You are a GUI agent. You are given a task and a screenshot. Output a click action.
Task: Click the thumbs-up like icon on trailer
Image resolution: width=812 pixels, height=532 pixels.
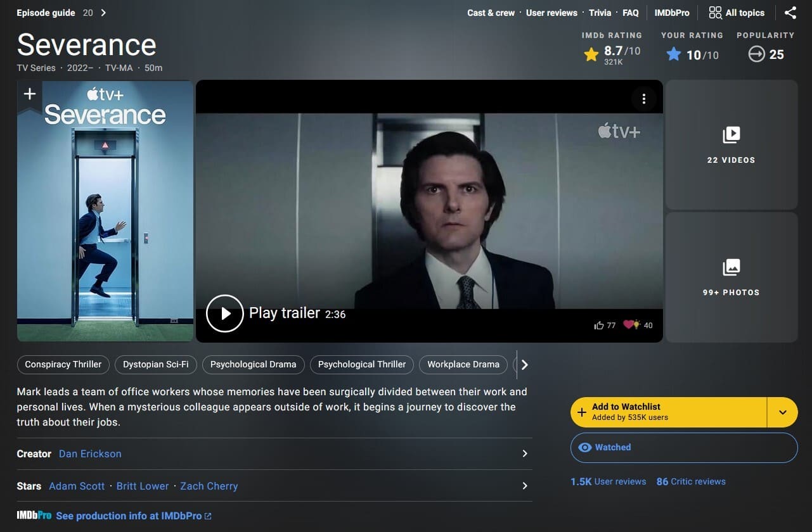pos(598,325)
